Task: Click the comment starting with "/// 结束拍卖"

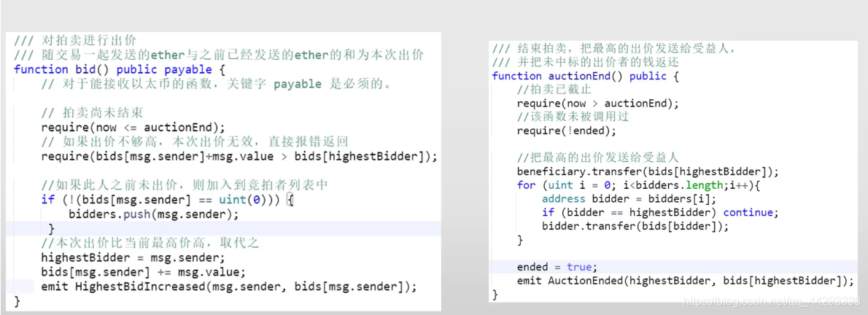Action: click(x=613, y=49)
